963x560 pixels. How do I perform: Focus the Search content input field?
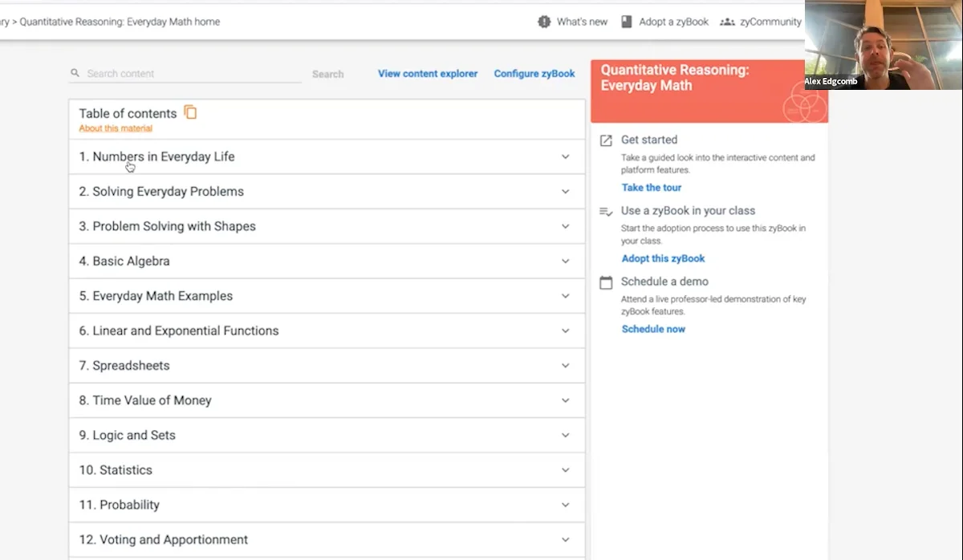[185, 74]
